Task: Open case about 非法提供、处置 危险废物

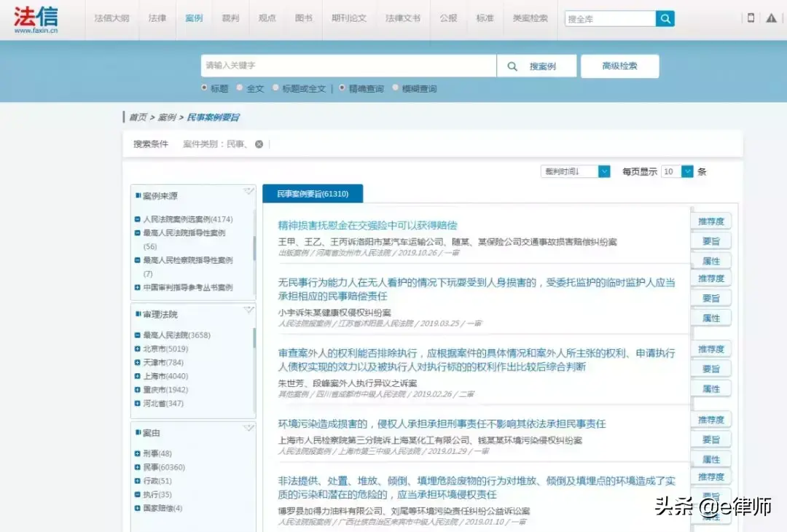Action: tap(477, 488)
